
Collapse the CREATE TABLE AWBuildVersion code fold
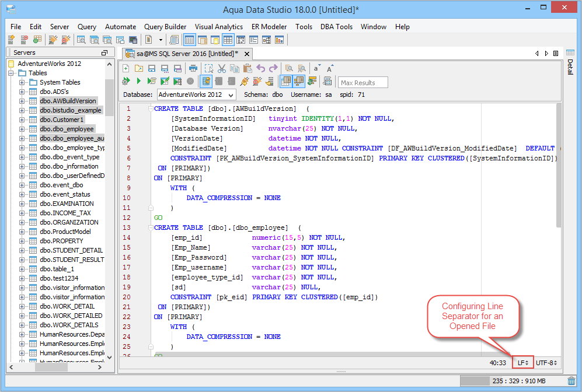[x=150, y=108]
